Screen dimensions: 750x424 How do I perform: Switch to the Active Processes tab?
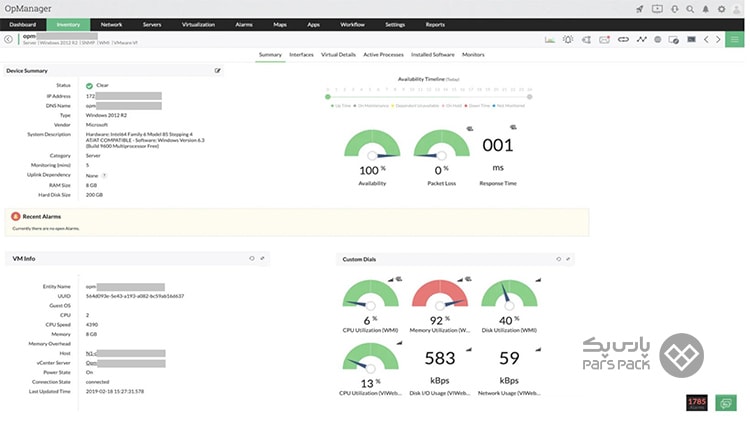(383, 55)
